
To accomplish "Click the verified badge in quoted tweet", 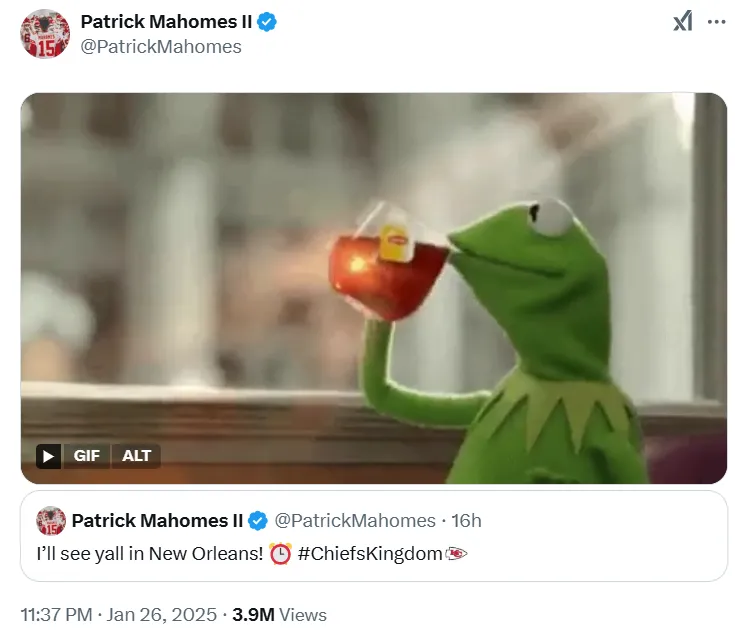I will (x=257, y=521).
